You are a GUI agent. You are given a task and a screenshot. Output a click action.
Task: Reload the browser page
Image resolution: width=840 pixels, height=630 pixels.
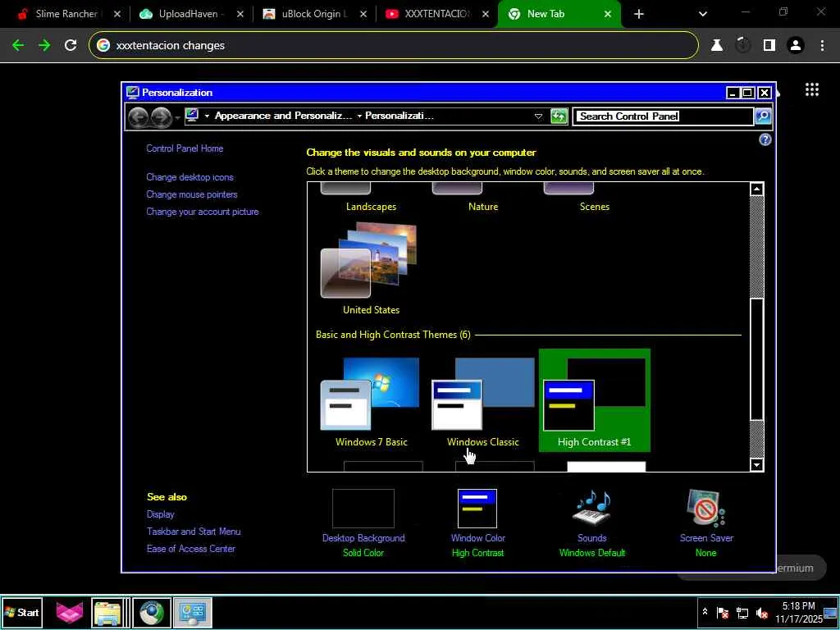71,46
